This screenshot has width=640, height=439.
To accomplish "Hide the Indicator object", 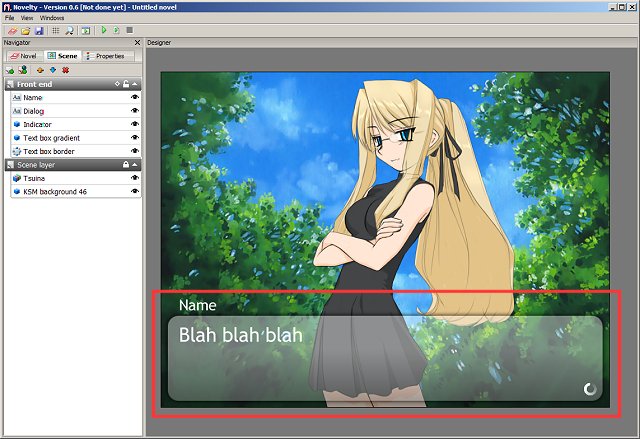I will pos(134,124).
